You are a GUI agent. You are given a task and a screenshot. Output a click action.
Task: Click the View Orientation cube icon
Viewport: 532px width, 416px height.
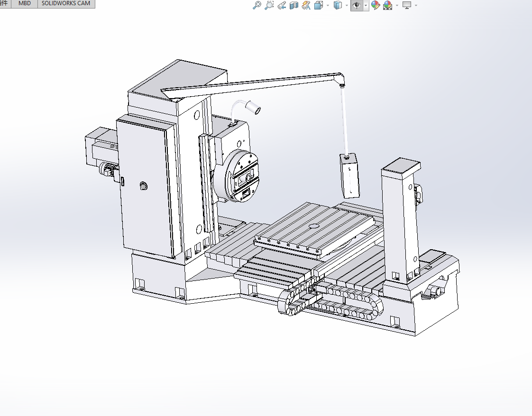pyautogui.click(x=319, y=5)
